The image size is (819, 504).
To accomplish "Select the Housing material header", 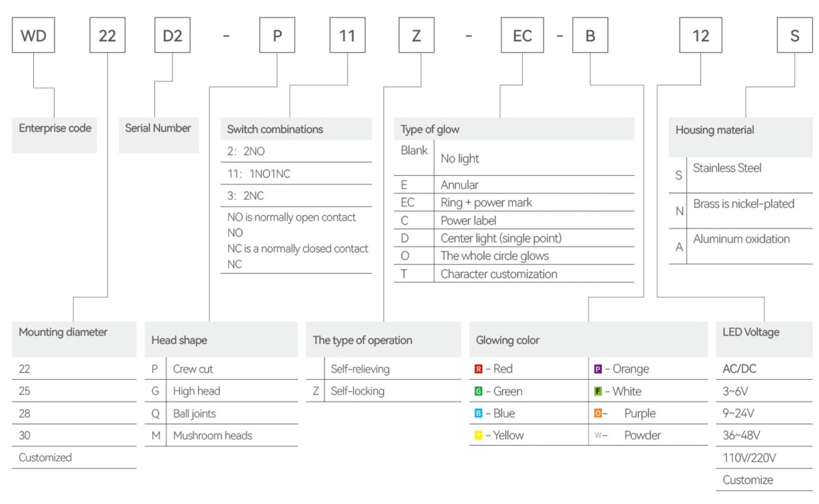I will (x=740, y=130).
